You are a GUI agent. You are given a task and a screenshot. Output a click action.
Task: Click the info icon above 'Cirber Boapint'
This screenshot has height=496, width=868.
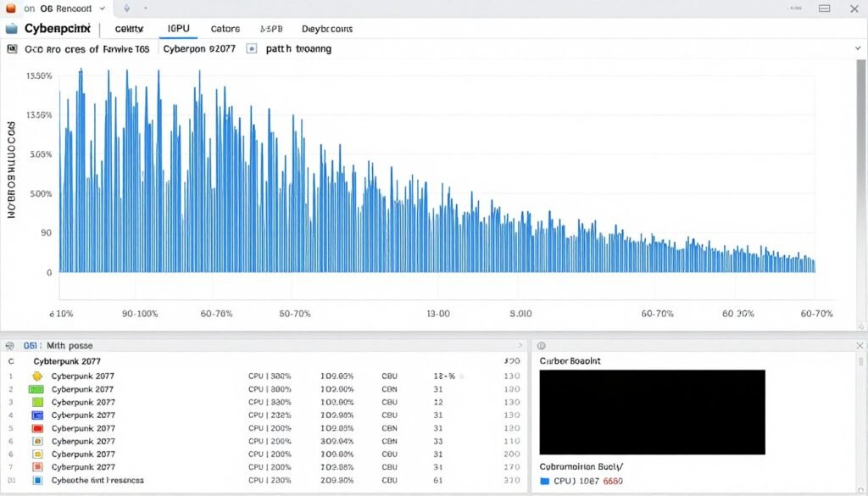pos(542,345)
